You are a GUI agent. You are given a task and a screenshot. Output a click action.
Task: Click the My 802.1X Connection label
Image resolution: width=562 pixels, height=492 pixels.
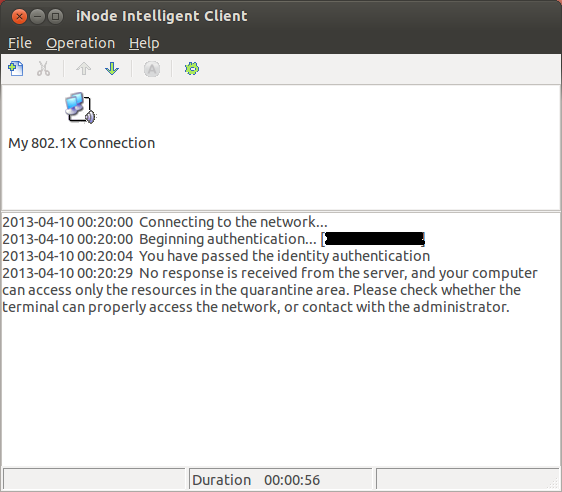[x=81, y=143]
